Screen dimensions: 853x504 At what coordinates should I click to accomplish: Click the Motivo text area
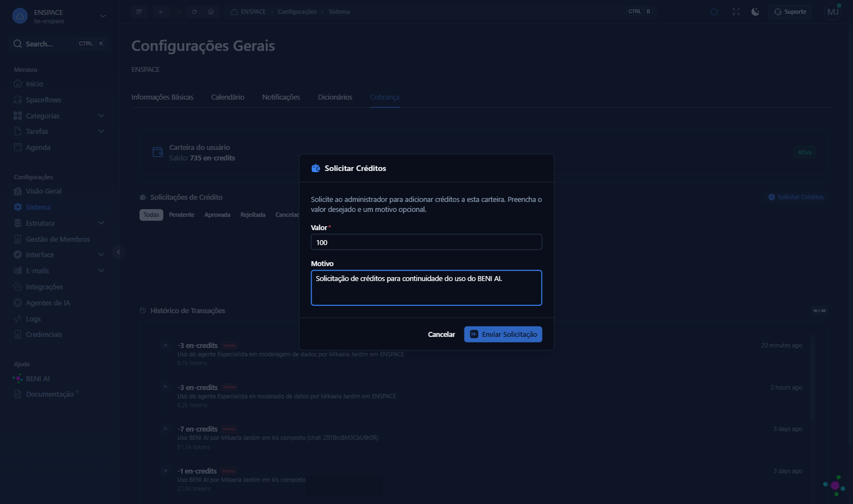tap(426, 288)
